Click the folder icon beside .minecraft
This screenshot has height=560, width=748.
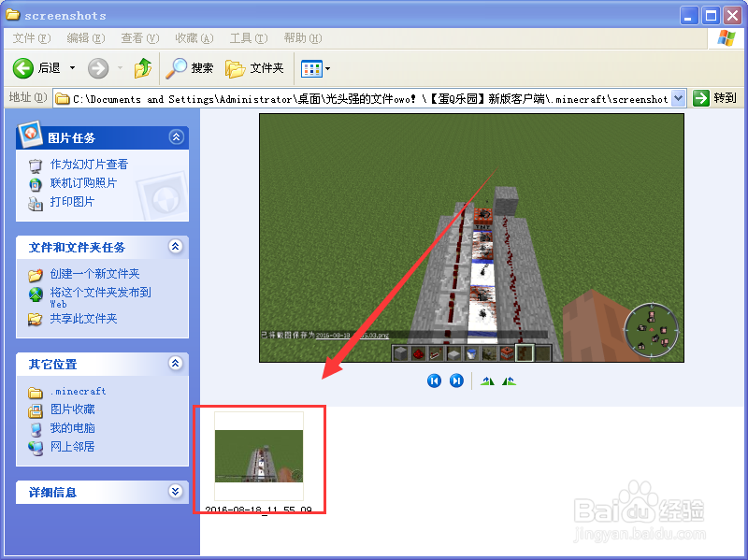point(36,393)
